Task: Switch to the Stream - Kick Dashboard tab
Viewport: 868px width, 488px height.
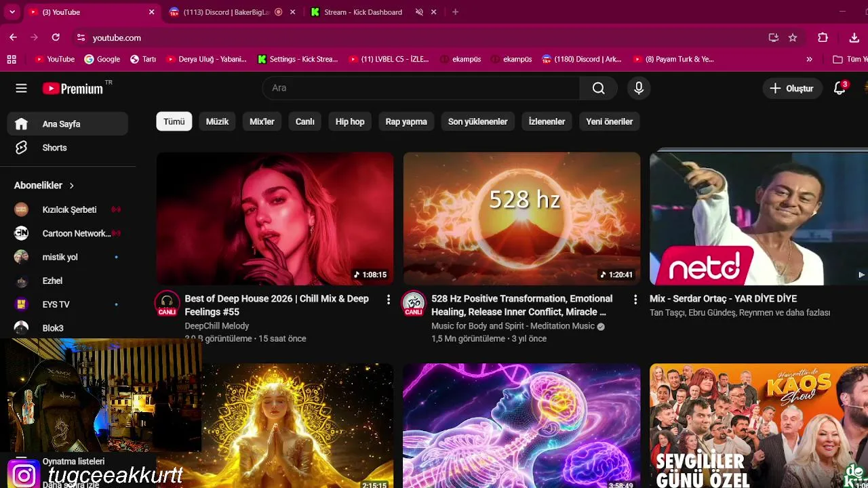Action: point(372,12)
